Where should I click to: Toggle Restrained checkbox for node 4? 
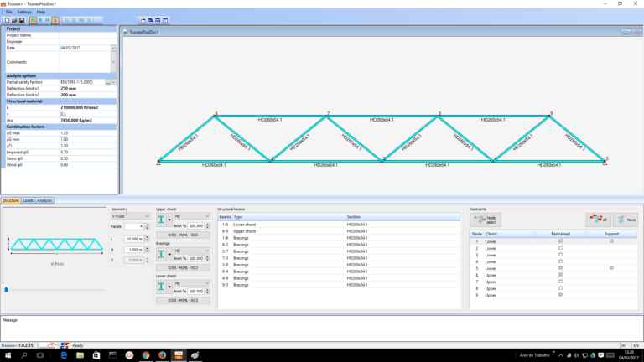click(x=560, y=261)
